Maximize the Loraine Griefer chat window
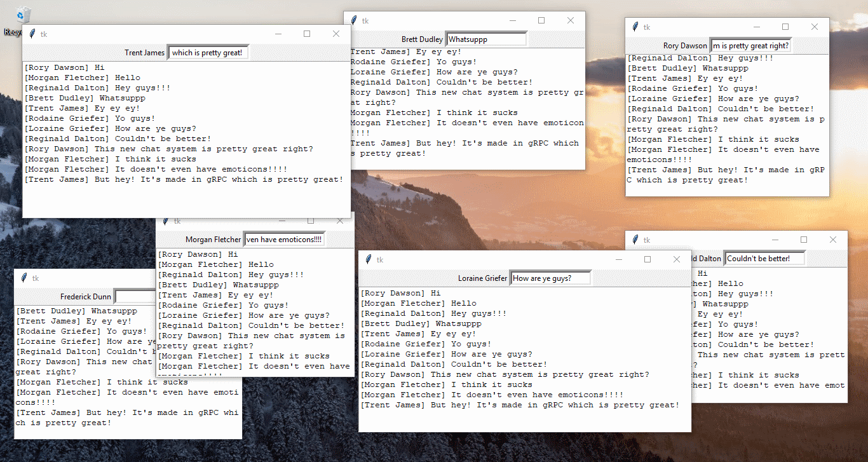Screen dimensions: 868x462 648,259
